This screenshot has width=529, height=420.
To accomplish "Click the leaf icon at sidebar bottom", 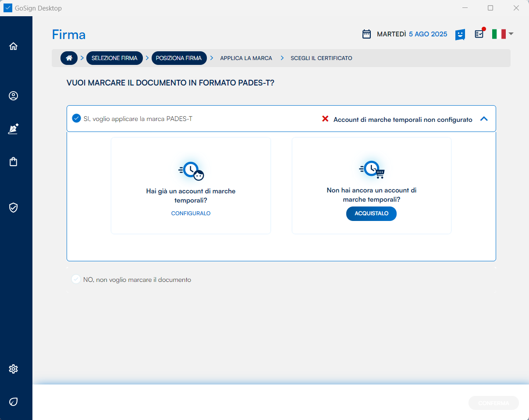I will tap(14, 402).
